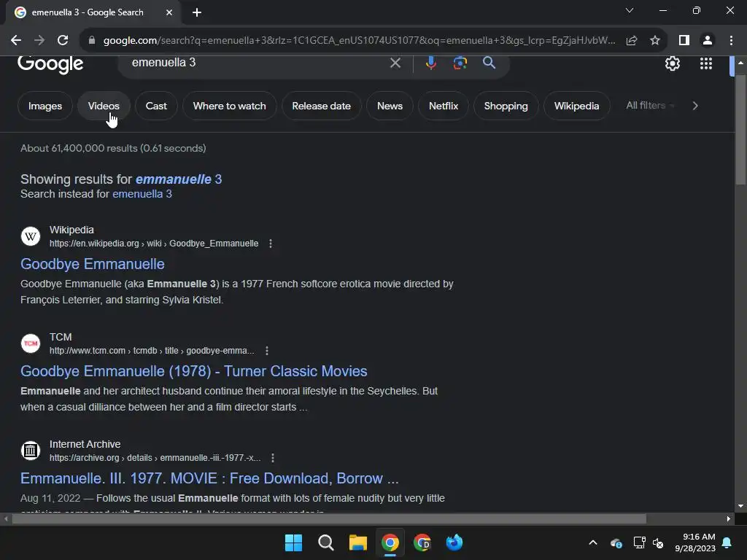Reload the Google search page

[63, 41]
